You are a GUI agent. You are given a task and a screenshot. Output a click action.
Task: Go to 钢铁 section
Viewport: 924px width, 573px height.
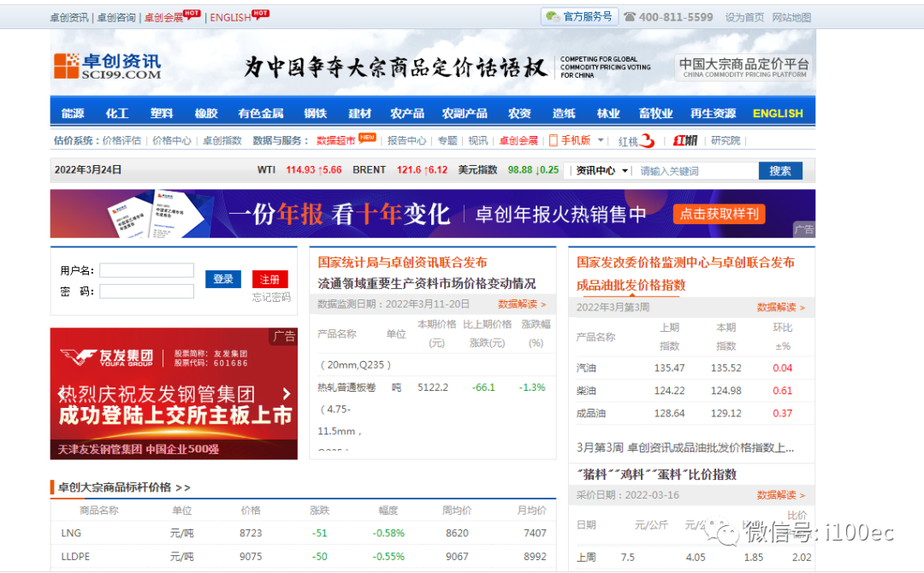pyautogui.click(x=315, y=113)
